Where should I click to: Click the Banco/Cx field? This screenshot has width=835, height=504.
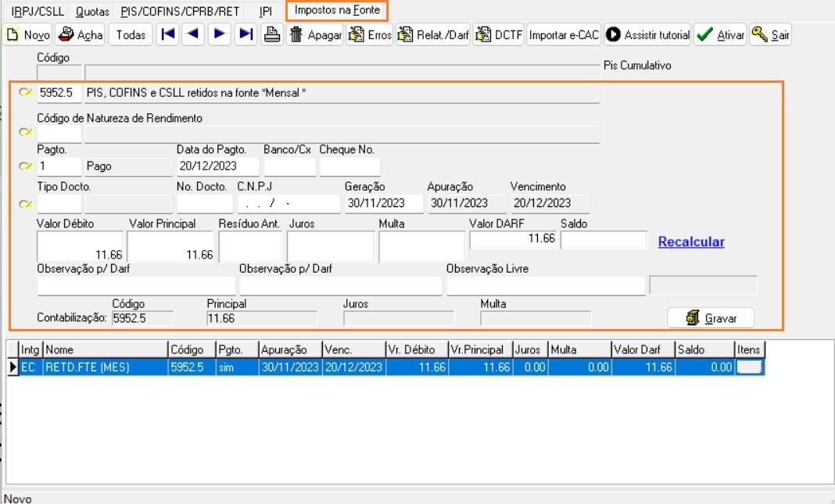[290, 166]
